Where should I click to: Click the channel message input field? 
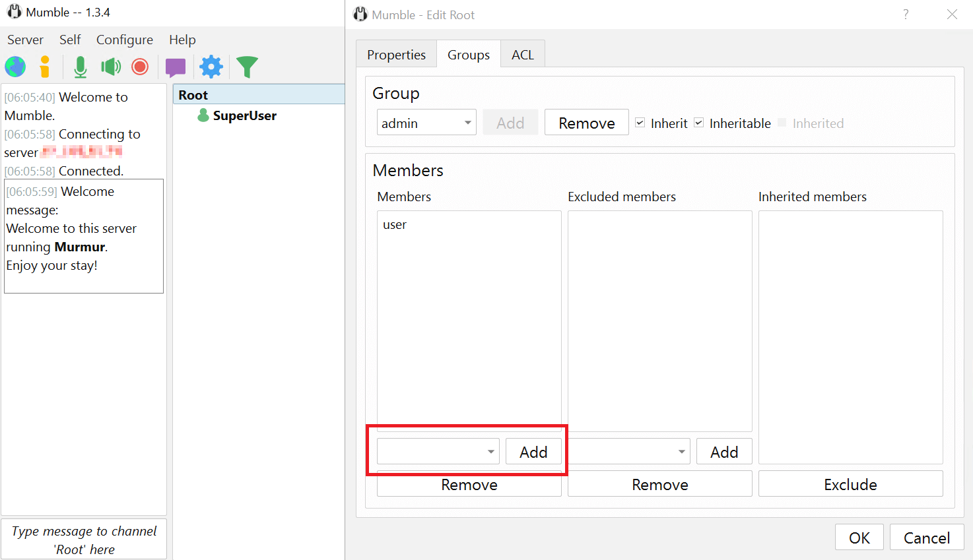[x=84, y=540]
